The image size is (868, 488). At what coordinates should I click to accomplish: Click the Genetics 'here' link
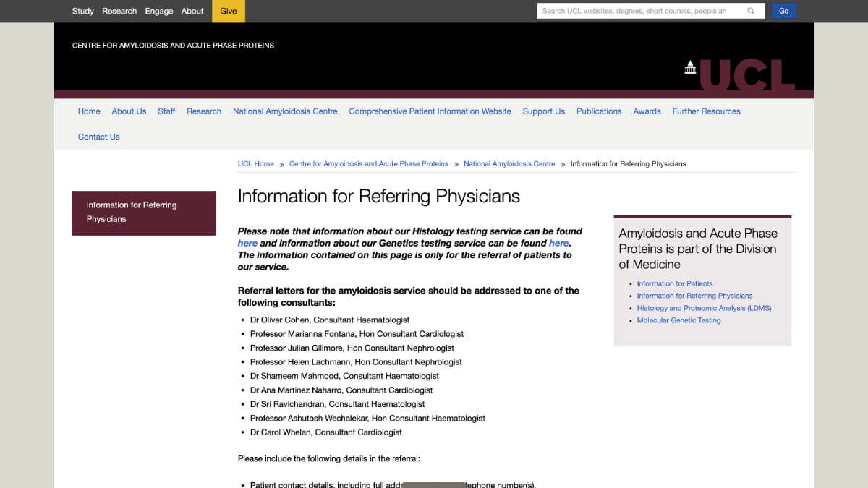click(558, 244)
